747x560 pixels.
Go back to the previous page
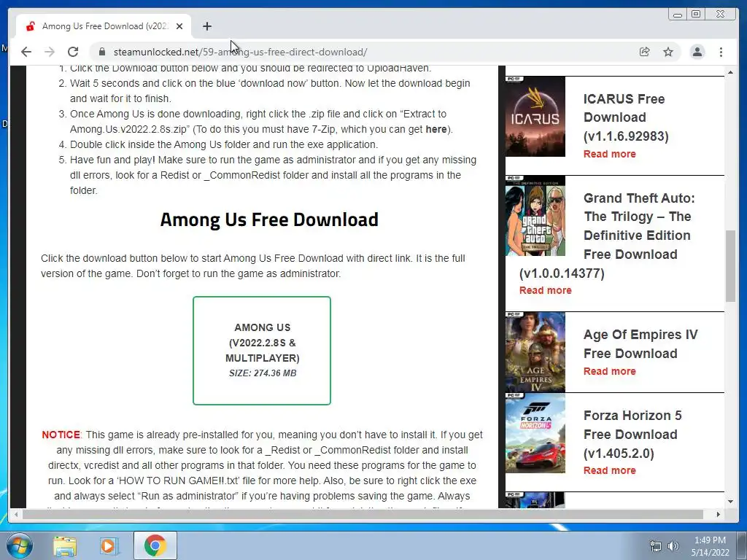(x=26, y=52)
